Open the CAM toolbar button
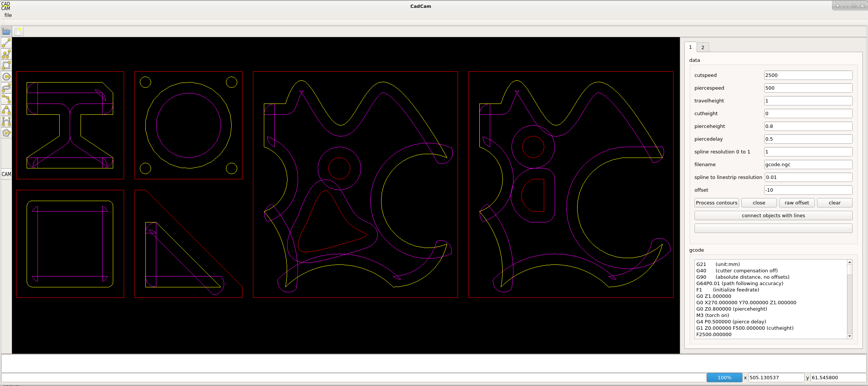The width and height of the screenshot is (868, 386). [6, 174]
